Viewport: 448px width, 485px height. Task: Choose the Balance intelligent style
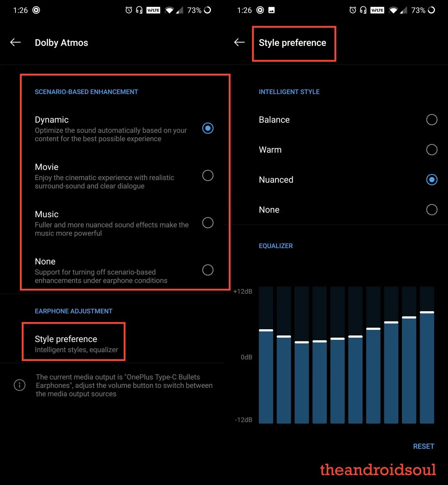(432, 120)
